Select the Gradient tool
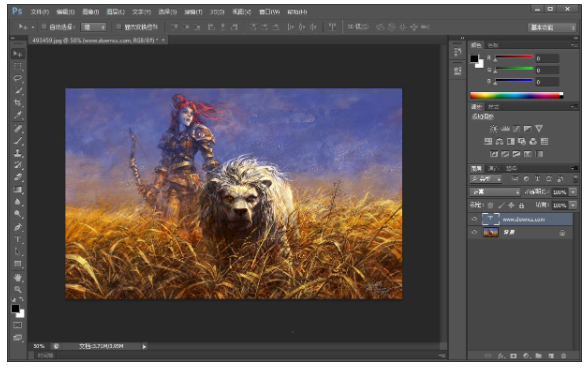This screenshot has height=370, width=584. coord(18,190)
